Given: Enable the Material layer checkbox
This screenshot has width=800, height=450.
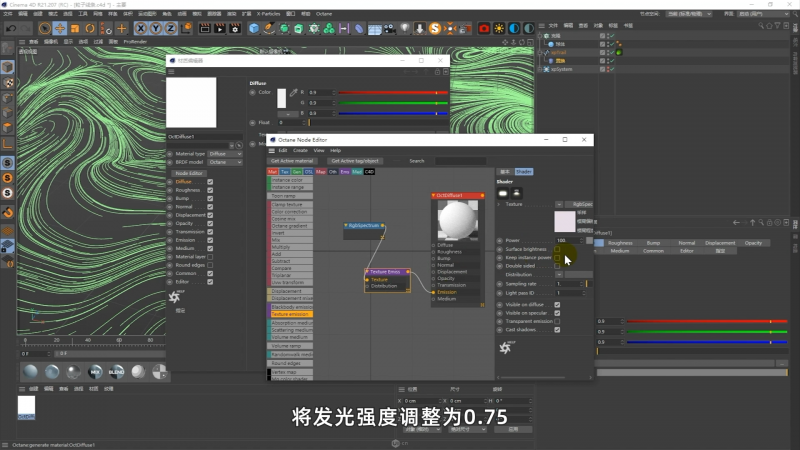Looking at the screenshot, I should point(210,257).
